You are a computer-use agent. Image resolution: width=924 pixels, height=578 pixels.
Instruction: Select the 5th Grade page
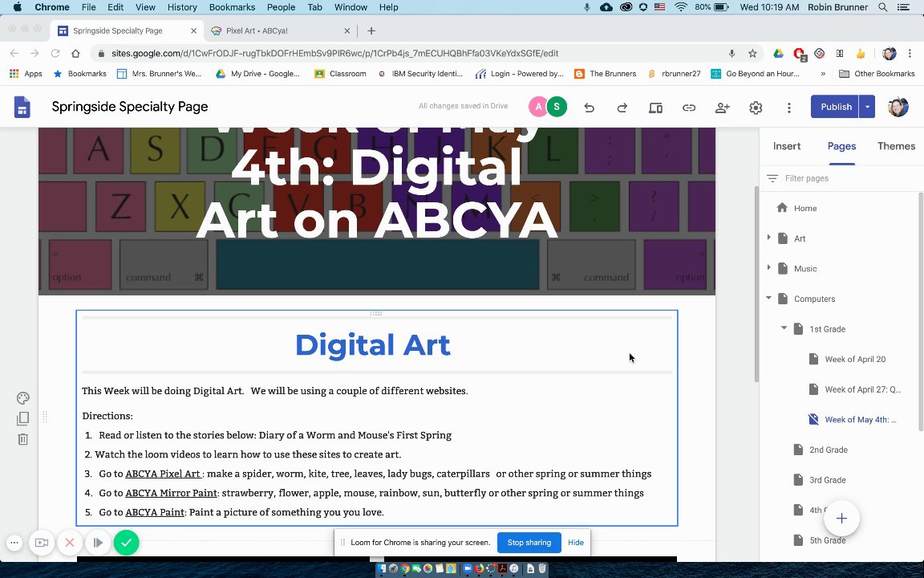click(x=828, y=540)
